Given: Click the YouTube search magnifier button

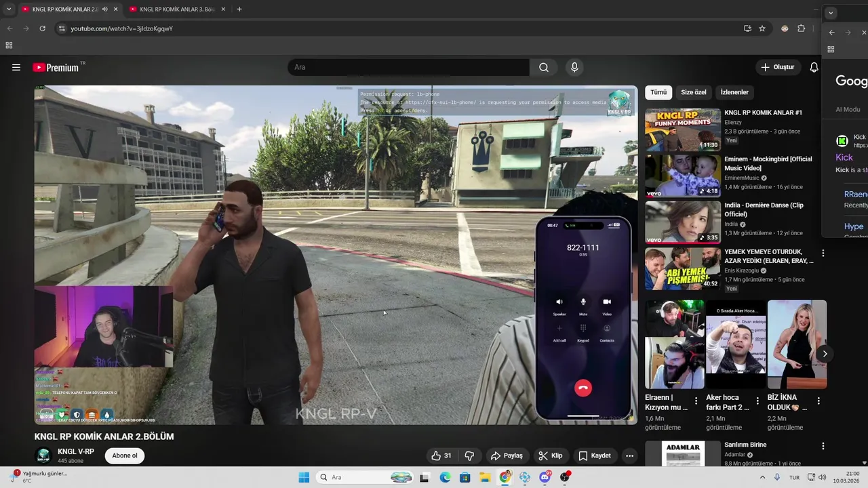Looking at the screenshot, I should (544, 67).
